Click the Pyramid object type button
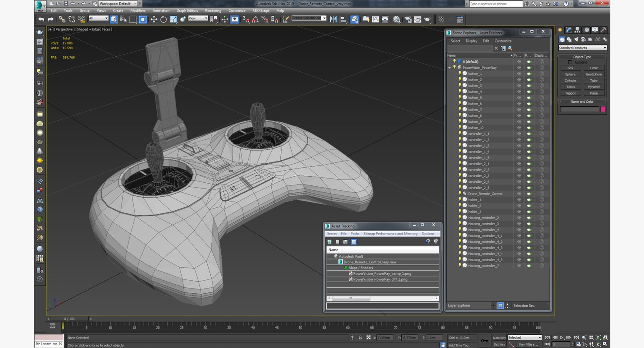This screenshot has width=644, height=348. point(594,87)
